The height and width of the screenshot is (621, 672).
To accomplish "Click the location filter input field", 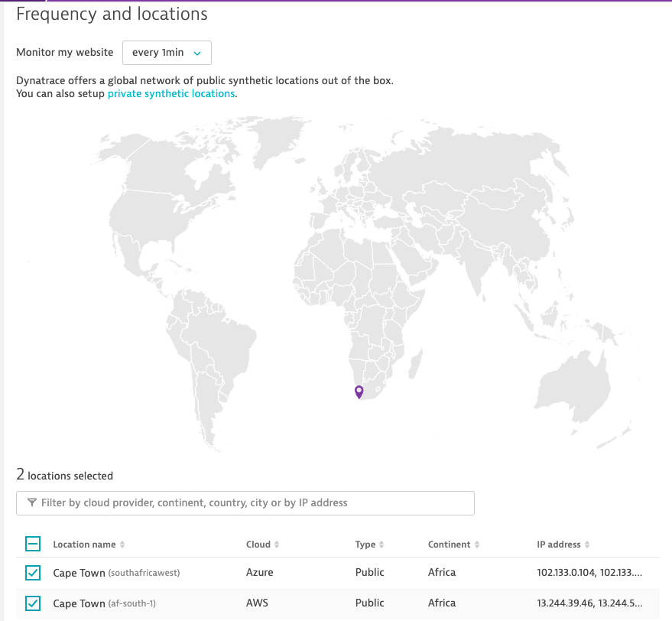I will (x=252, y=503).
